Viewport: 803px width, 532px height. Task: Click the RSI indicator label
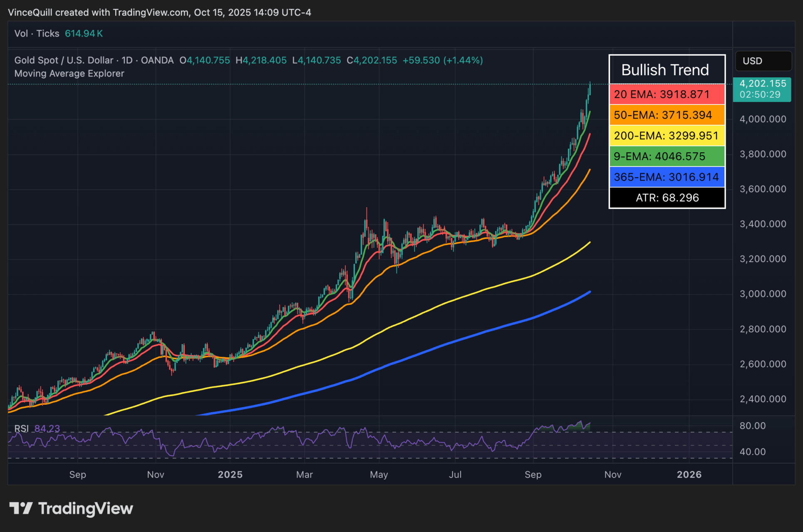pyautogui.click(x=21, y=428)
